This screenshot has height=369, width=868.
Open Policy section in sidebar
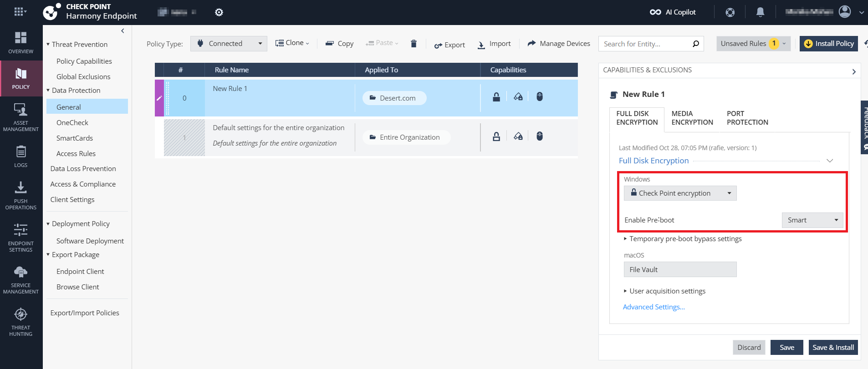[21, 78]
